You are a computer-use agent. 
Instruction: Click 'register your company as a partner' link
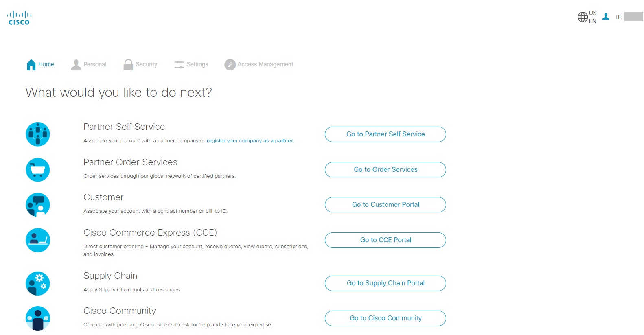pyautogui.click(x=250, y=141)
